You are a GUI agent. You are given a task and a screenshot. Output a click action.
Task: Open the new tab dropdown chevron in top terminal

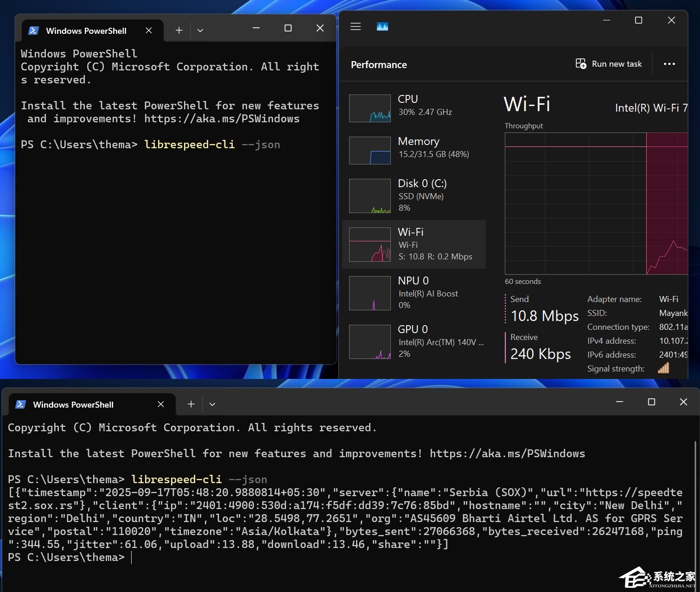point(200,30)
